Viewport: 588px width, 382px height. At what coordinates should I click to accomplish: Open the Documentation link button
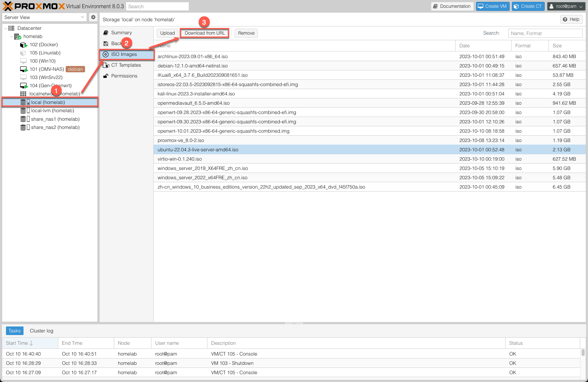pos(452,6)
